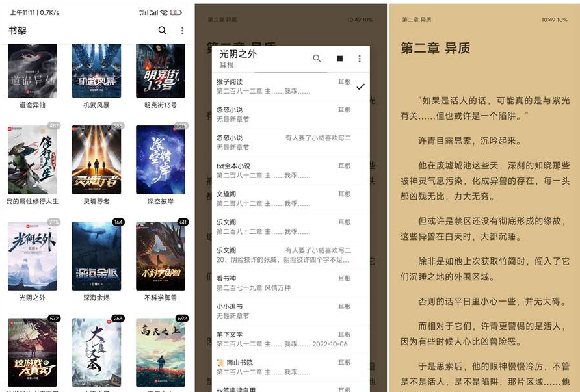
Task: Tap the 611 badge on 不科学御兽 cover
Action: 183,222
